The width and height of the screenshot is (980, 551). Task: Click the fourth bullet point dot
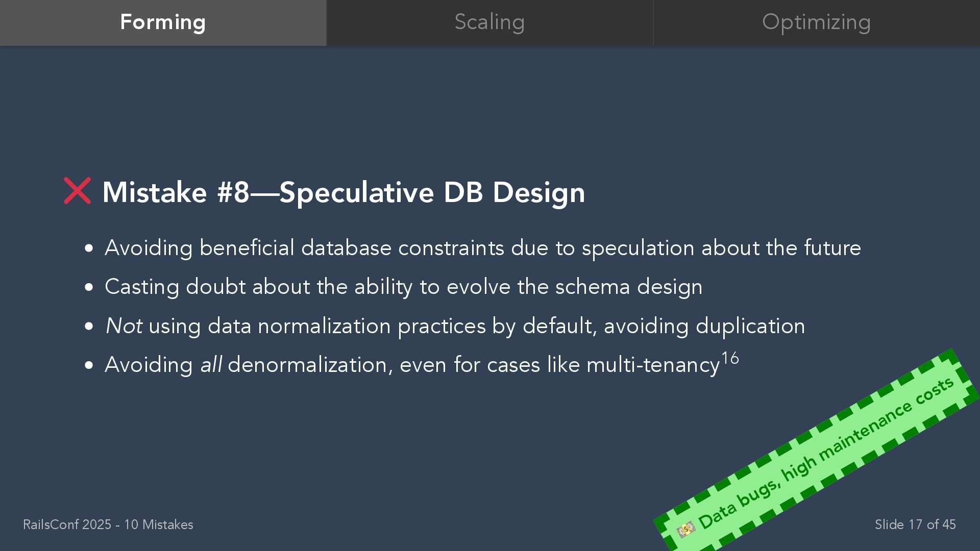click(x=89, y=365)
